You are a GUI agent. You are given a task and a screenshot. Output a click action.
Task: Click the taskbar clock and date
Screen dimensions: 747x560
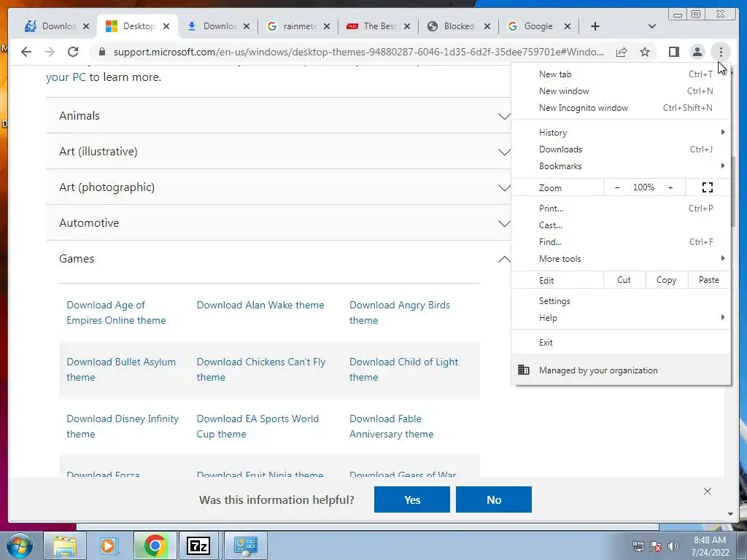[710, 546]
